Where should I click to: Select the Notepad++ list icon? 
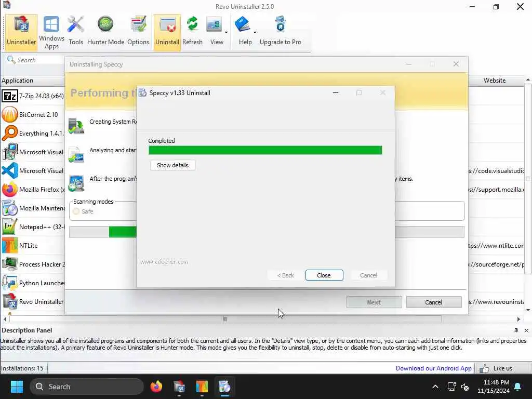point(9,227)
